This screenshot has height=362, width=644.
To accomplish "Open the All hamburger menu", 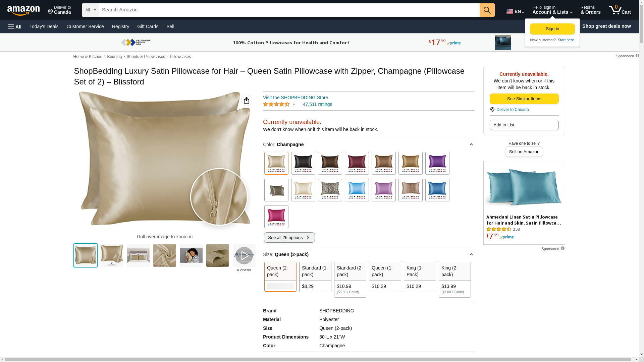I will pos(15,26).
